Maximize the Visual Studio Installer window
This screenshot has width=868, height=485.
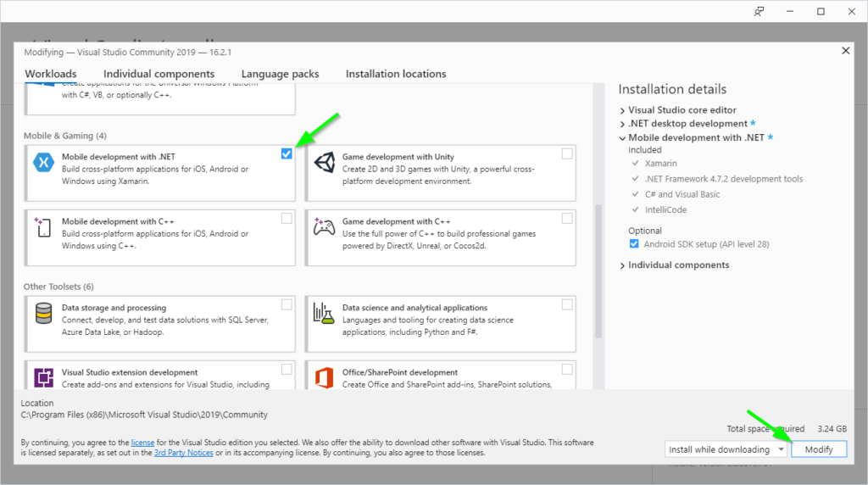click(x=821, y=12)
